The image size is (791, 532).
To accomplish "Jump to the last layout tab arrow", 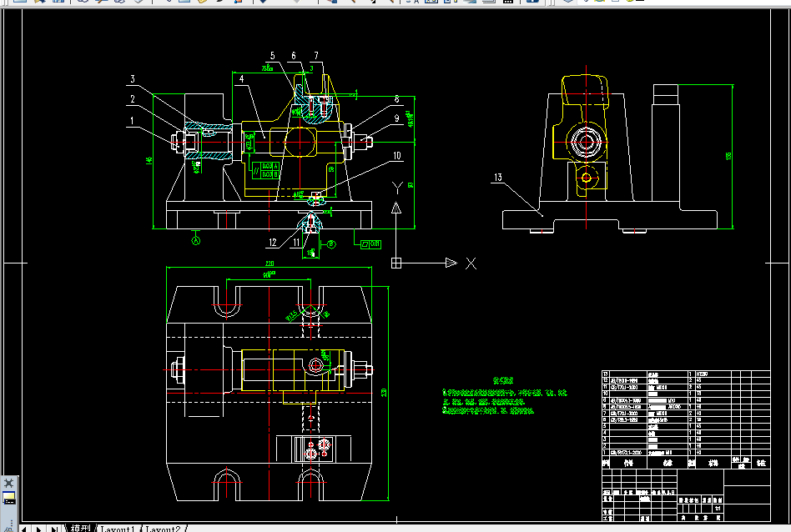I will pos(54,529).
